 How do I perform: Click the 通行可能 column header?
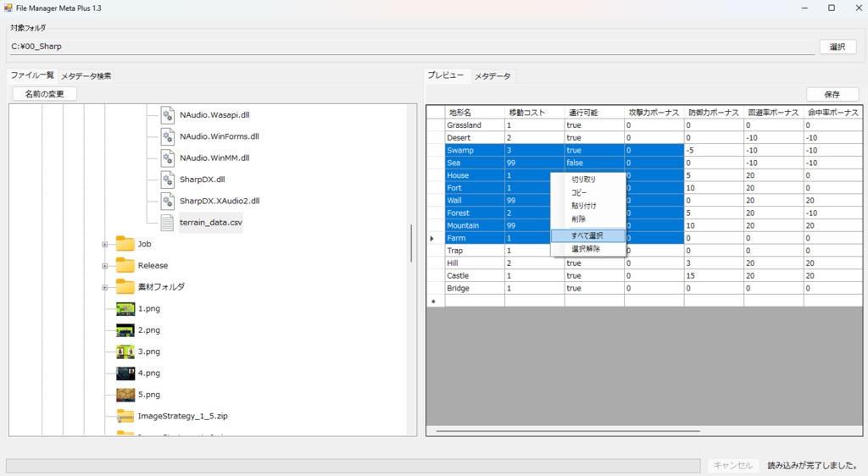coord(594,113)
